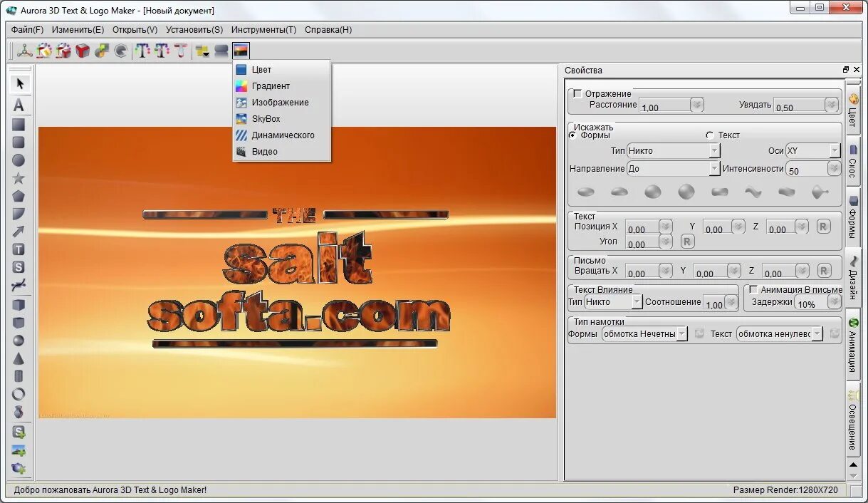Reset Угол with its R button
This screenshot has height=503, width=868.
(x=687, y=242)
